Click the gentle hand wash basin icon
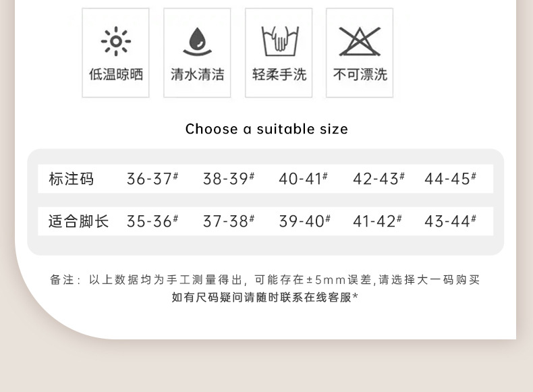Image resolution: width=533 pixels, height=392 pixels. click(279, 42)
